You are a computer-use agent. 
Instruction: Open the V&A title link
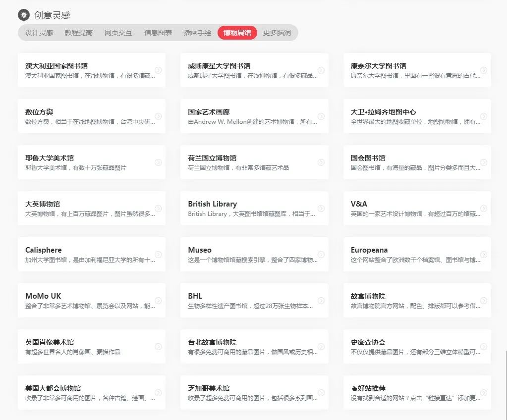pos(359,204)
